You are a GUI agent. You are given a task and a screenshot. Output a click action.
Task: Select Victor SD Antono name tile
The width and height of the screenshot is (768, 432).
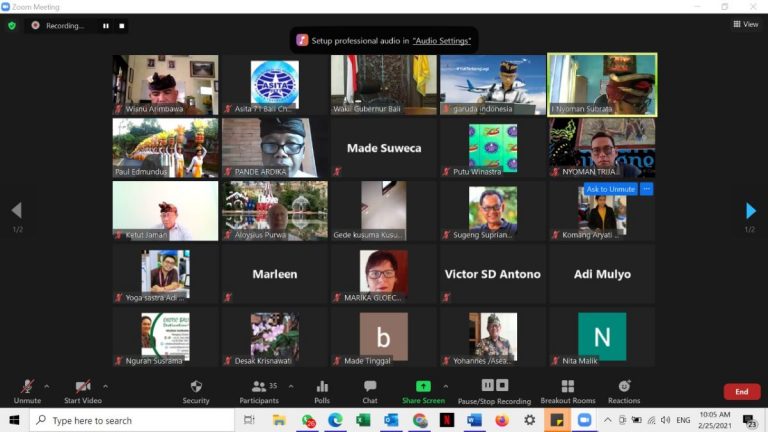coord(493,274)
